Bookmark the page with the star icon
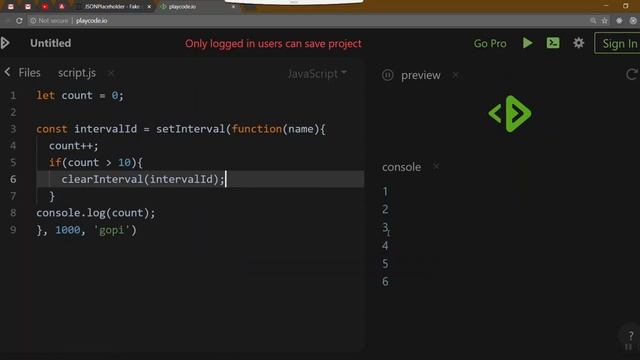The image size is (640, 360). (x=604, y=20)
